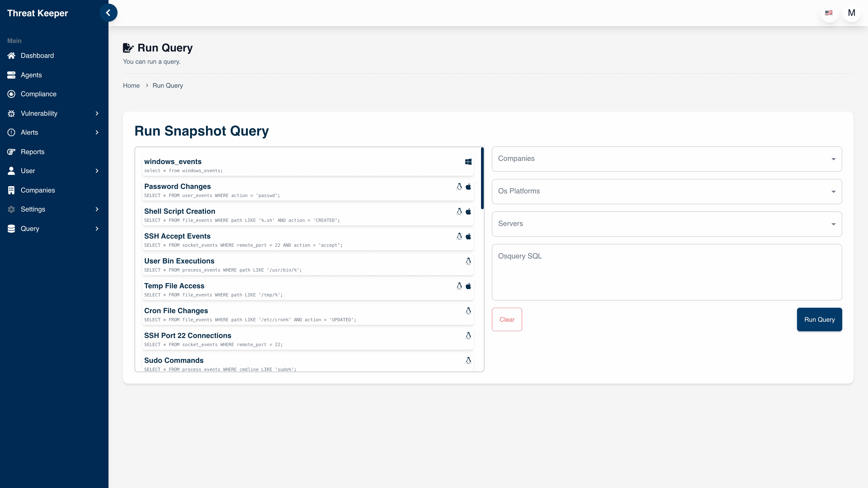Image resolution: width=868 pixels, height=488 pixels.
Task: Navigate to Home via breadcrumb link
Action: (131, 85)
